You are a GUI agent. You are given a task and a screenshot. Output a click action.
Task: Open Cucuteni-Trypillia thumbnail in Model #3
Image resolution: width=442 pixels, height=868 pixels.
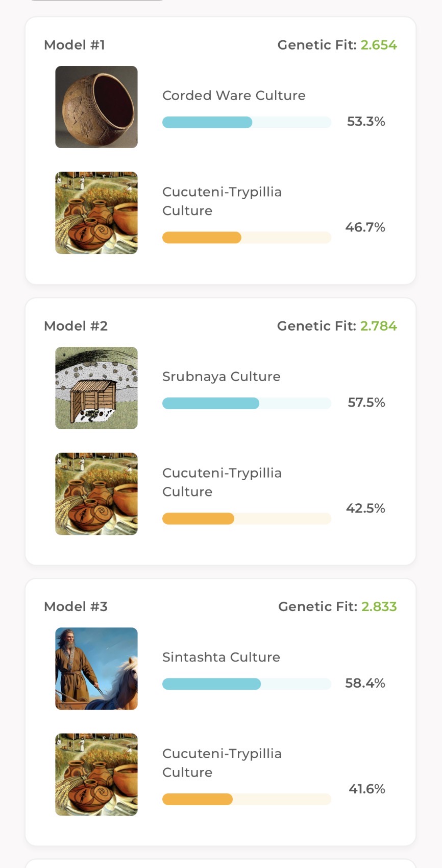coord(96,774)
